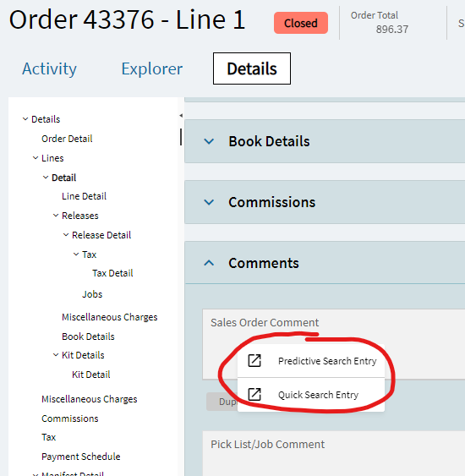
Task: Collapse the Comments panel chevron
Action: coord(209,263)
